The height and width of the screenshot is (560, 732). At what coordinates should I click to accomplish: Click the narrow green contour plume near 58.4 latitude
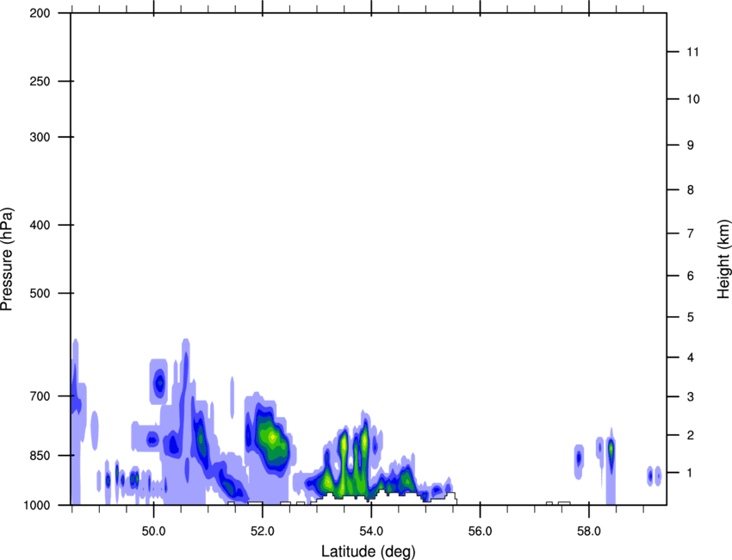pyautogui.click(x=611, y=451)
